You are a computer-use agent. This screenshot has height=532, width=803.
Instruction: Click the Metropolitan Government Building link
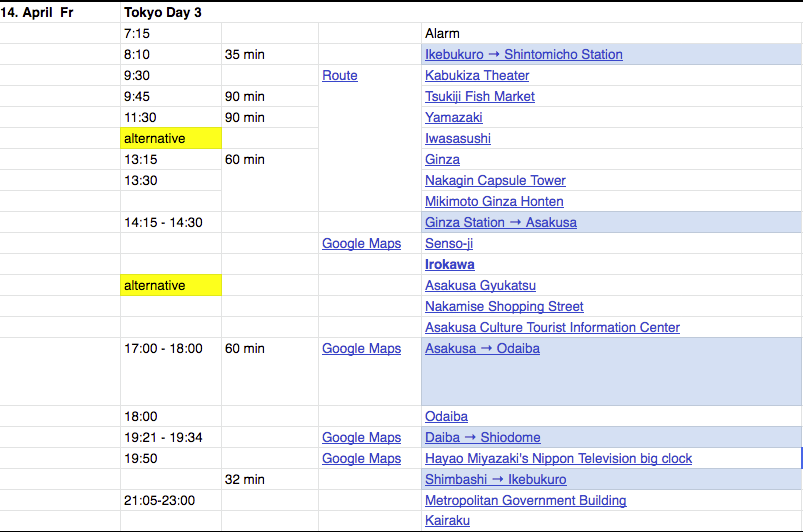click(x=525, y=501)
